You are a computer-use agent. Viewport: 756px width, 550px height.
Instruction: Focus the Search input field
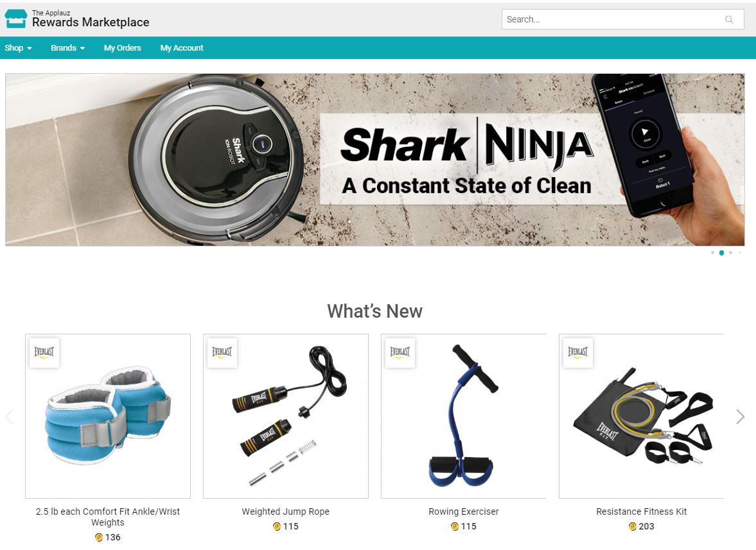tap(612, 20)
